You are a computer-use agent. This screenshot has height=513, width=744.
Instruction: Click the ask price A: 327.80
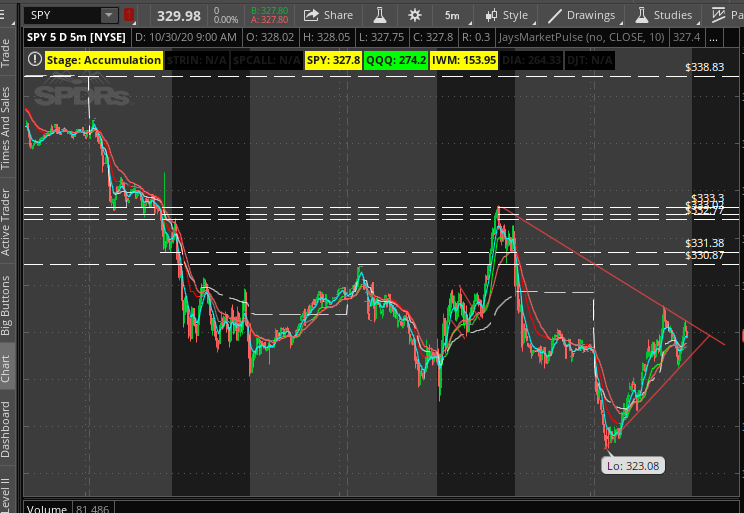(x=270, y=20)
